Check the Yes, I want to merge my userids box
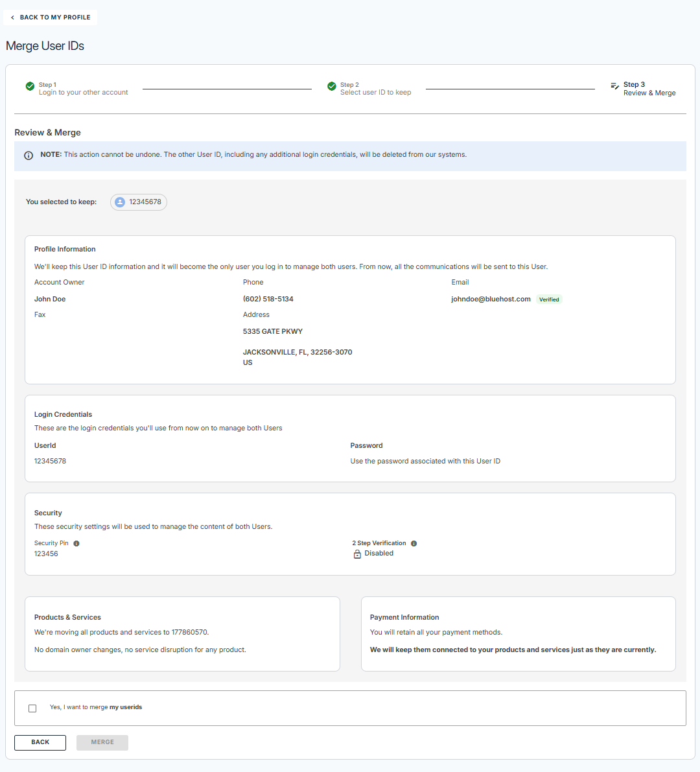 [32, 708]
